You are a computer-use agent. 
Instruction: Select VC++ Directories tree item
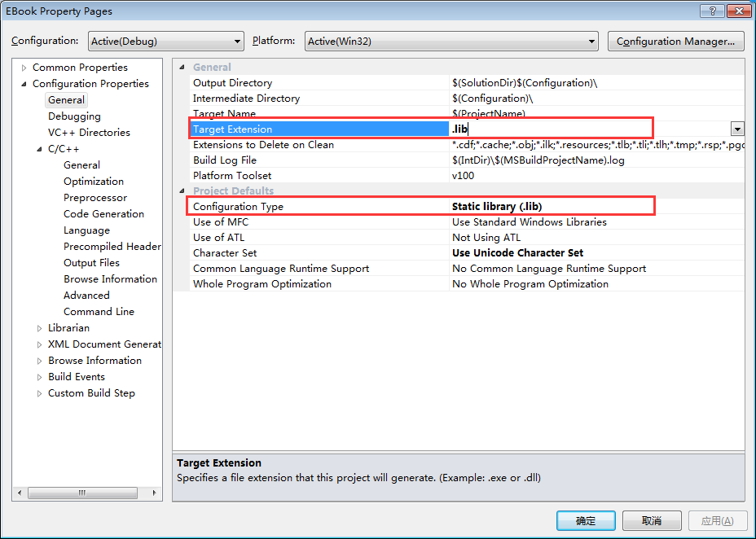(x=89, y=133)
